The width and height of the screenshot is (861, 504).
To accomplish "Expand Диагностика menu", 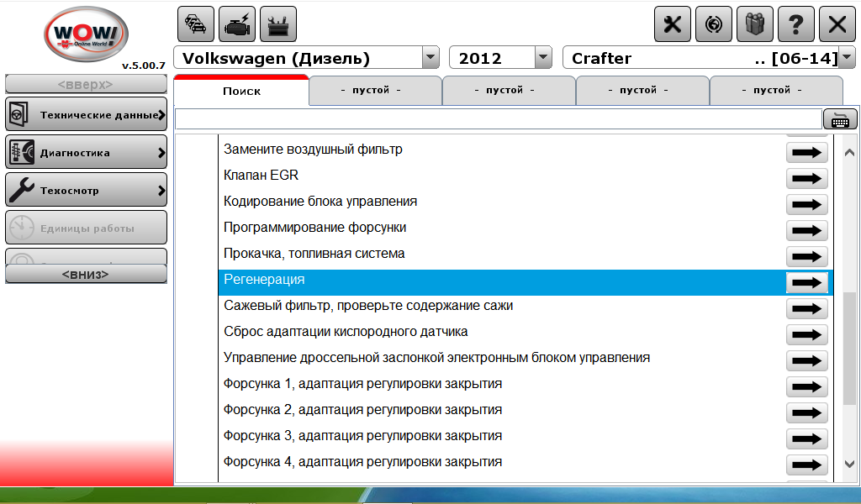I will 87,153.
